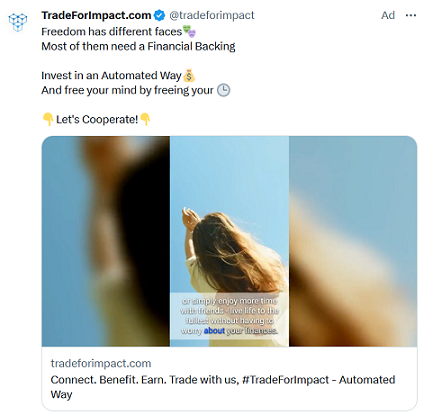Click the 'Let's Cooperate!' text

97,119
